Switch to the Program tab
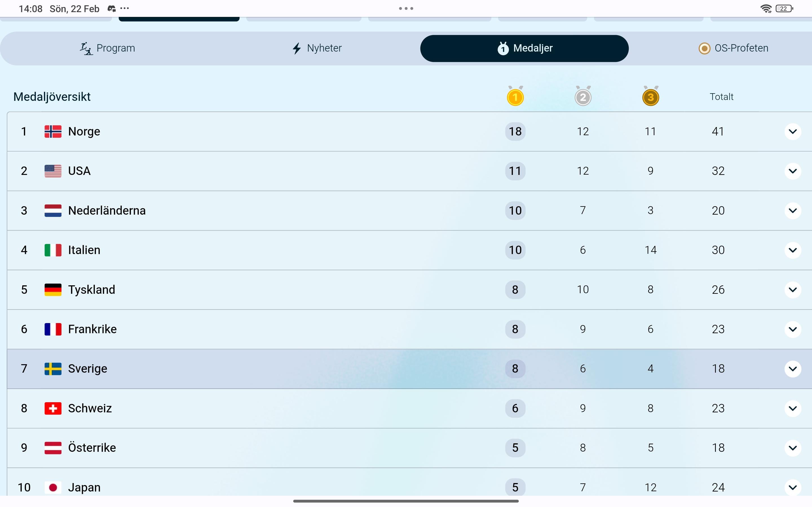 pos(107,48)
